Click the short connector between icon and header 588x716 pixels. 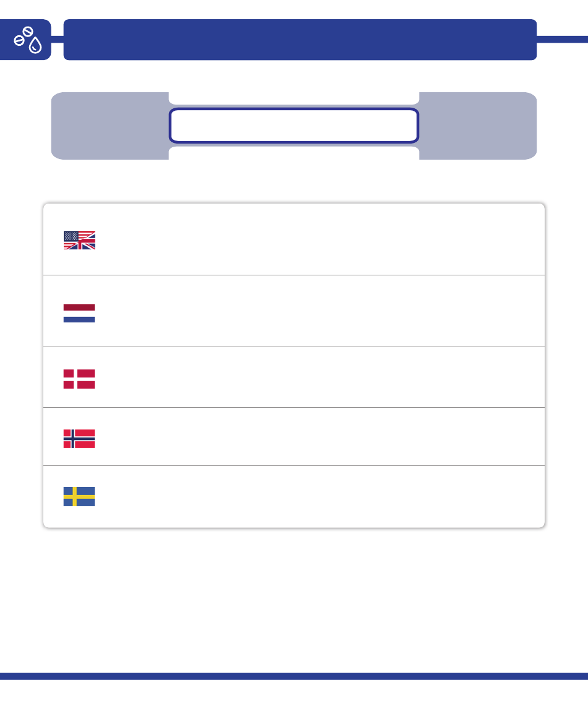click(57, 39)
